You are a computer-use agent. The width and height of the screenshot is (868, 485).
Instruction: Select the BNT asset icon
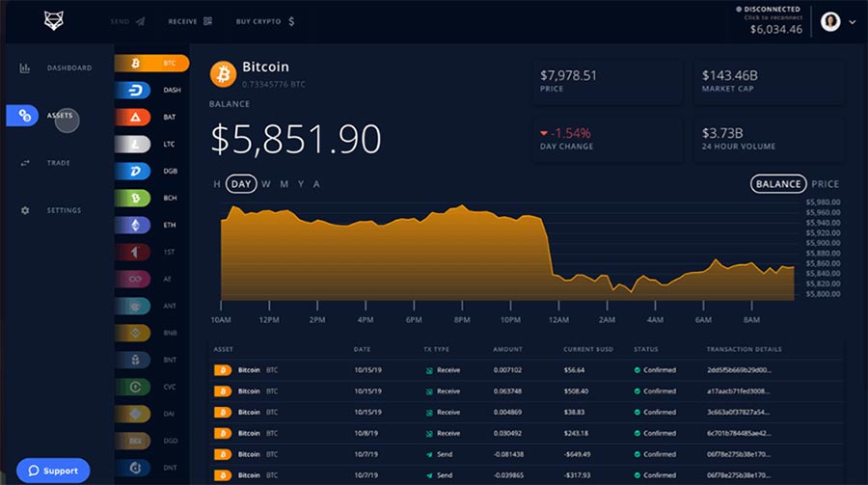133,360
